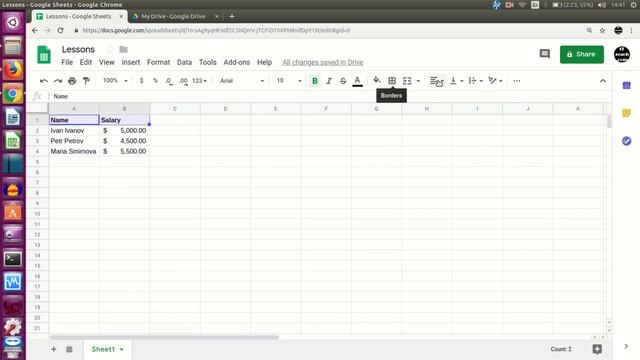Expand the merge cells options arrow
Screen dimensions: 640x360
[x=418, y=81]
